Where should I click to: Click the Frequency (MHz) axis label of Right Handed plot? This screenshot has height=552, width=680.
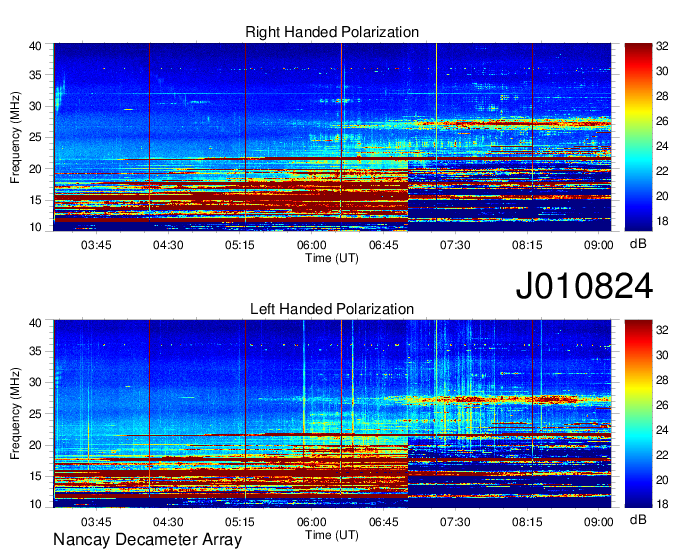(15, 137)
